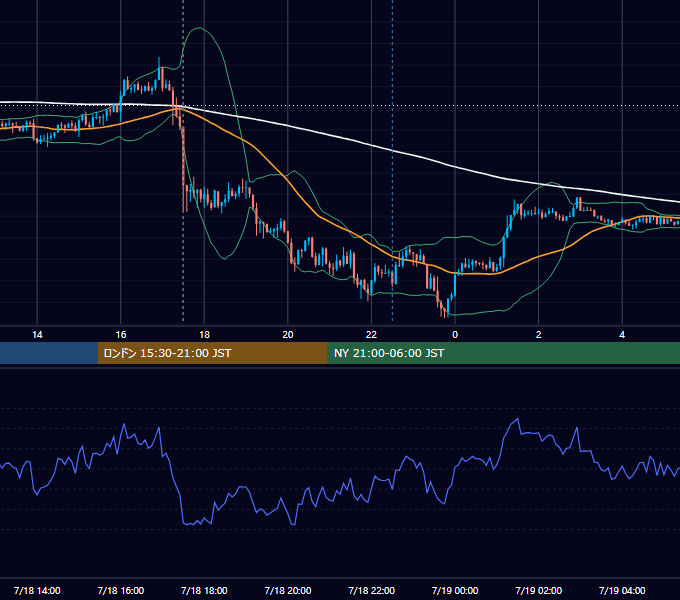Screen dimensions: 680x600
Task: Click the 7/19 02:00 date label
Action: pos(539,590)
